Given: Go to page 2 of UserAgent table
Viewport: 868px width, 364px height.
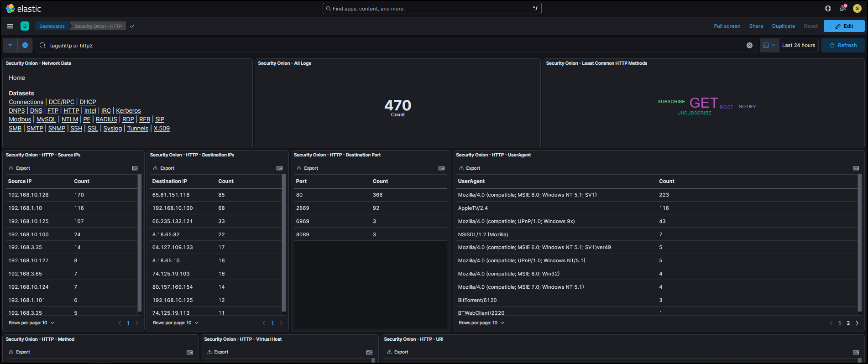Looking at the screenshot, I should 848,323.
